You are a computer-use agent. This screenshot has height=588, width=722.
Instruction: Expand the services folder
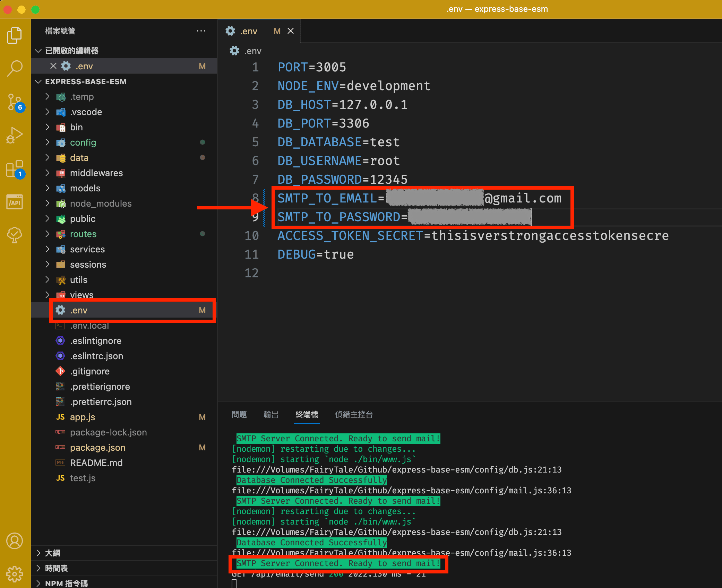pyautogui.click(x=48, y=249)
